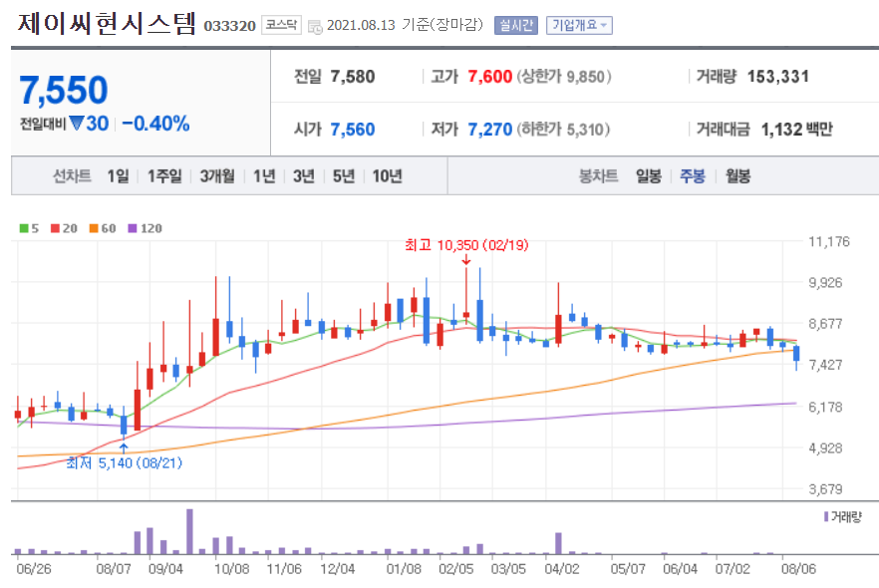Click the 04/02 date axis label

(562, 569)
